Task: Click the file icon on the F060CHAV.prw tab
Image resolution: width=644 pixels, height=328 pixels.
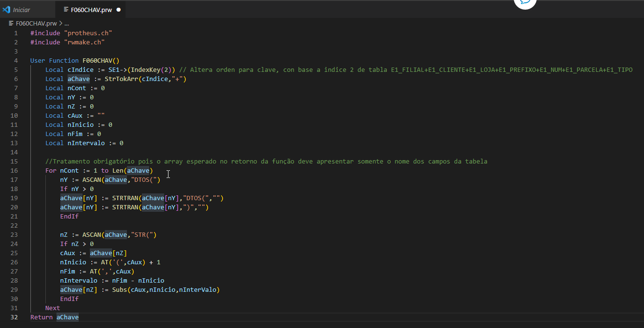Action: tap(66, 10)
